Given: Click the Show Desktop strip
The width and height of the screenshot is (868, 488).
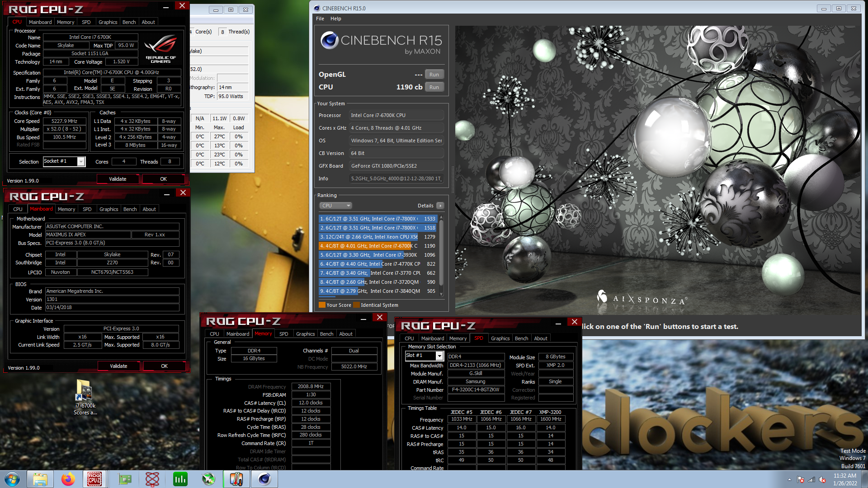Looking at the screenshot, I should click(x=865, y=479).
